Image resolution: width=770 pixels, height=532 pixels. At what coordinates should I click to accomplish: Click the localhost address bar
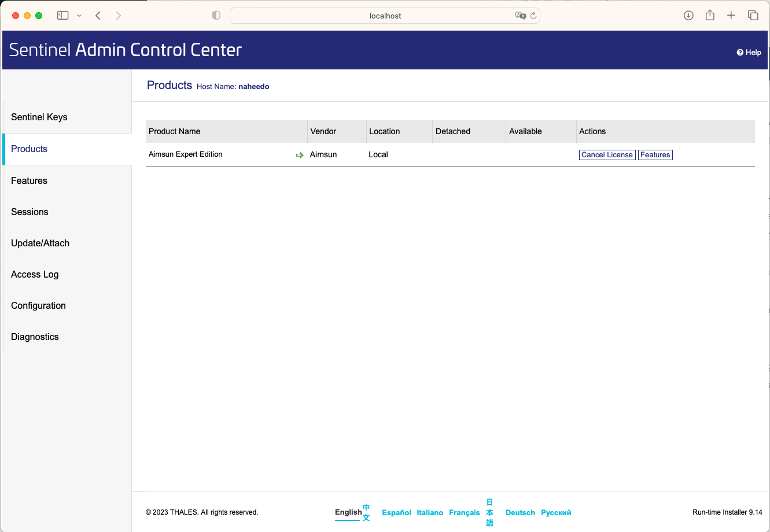[x=385, y=16]
